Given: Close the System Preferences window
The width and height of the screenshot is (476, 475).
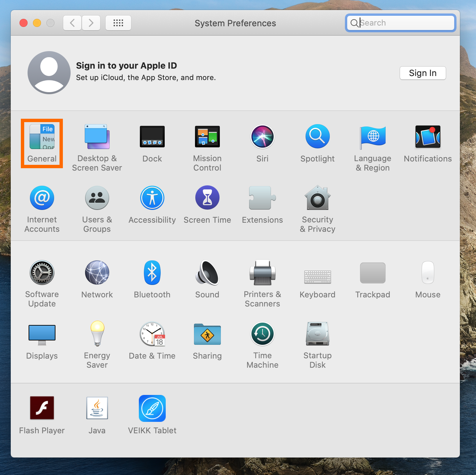Looking at the screenshot, I should pos(24,23).
